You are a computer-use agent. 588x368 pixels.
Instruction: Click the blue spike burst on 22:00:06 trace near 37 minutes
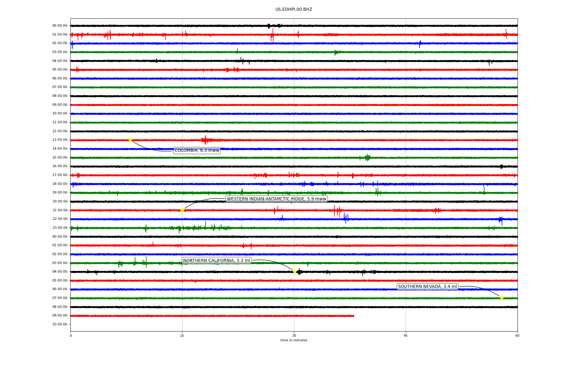click(346, 218)
